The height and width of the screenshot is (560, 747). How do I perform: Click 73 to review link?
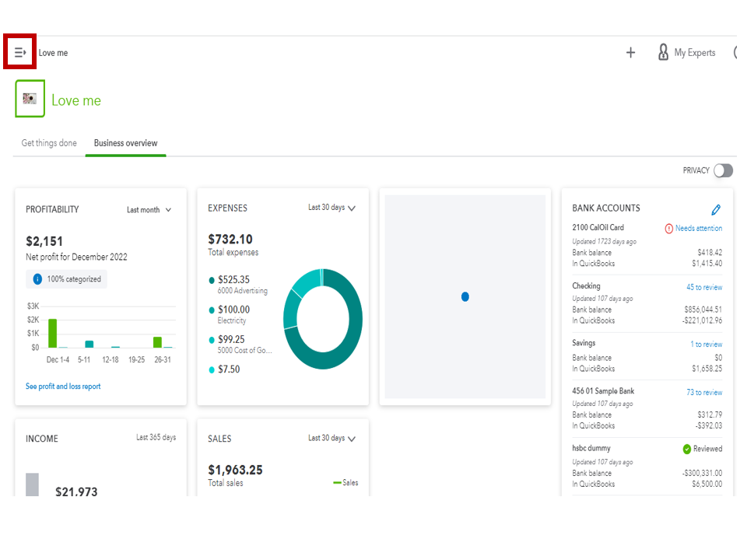703,393
